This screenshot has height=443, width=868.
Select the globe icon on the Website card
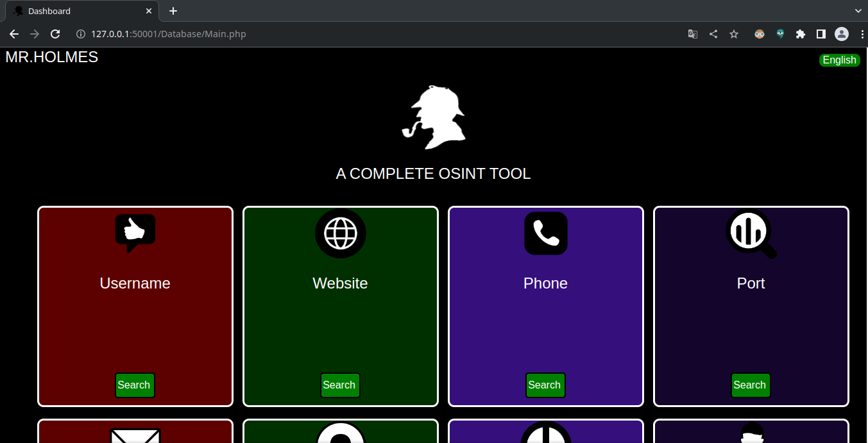(340, 233)
